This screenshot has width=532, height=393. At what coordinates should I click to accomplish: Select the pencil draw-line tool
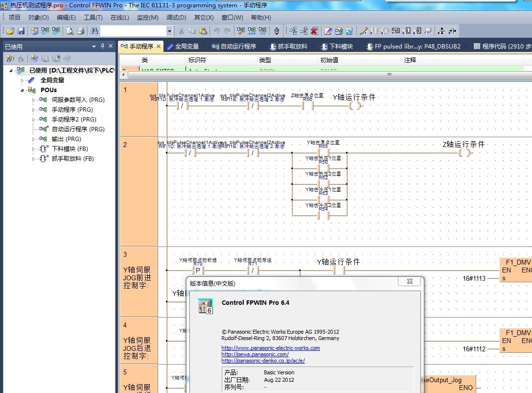coord(363,31)
